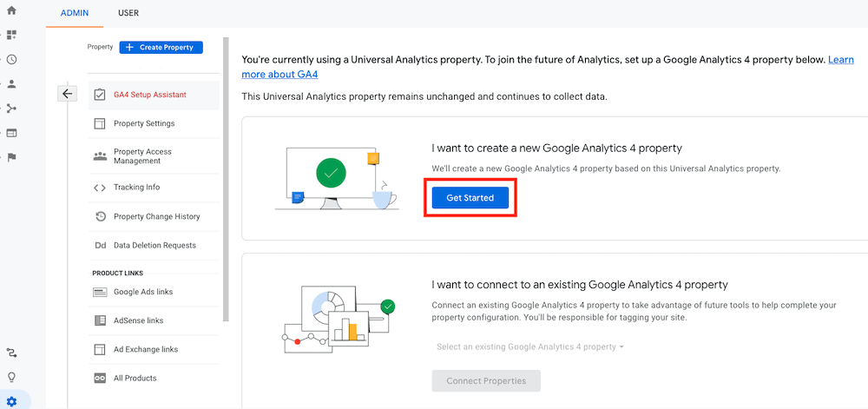The image size is (868, 409).
Task: Go to the Home icon in left rail
Action: pyautogui.click(x=11, y=10)
